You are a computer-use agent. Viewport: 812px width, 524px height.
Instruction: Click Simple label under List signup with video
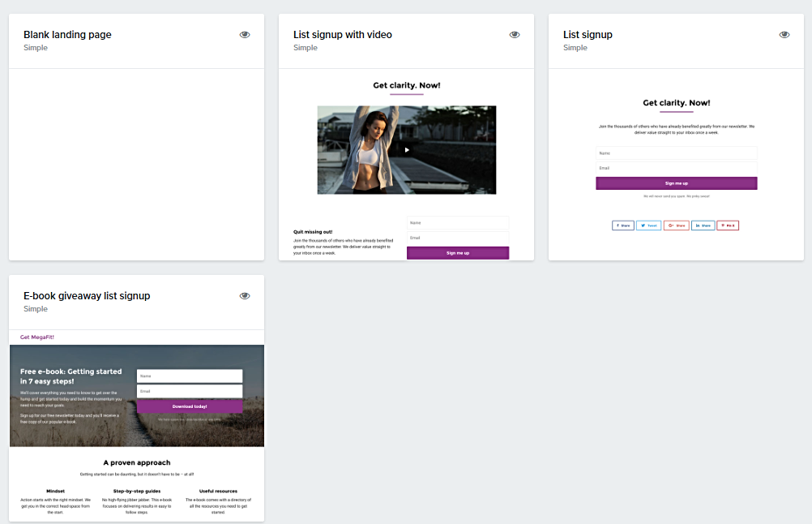tap(305, 48)
